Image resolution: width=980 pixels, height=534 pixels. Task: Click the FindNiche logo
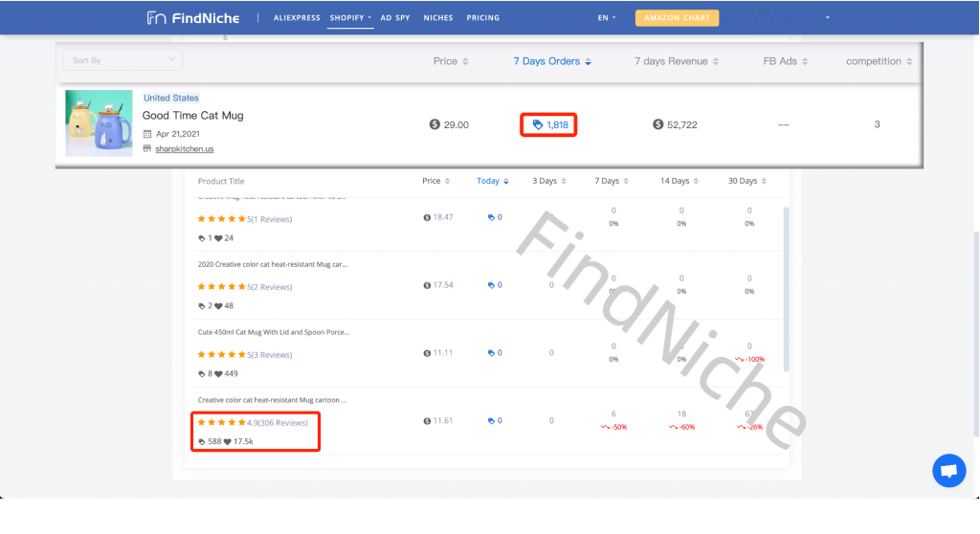[193, 18]
